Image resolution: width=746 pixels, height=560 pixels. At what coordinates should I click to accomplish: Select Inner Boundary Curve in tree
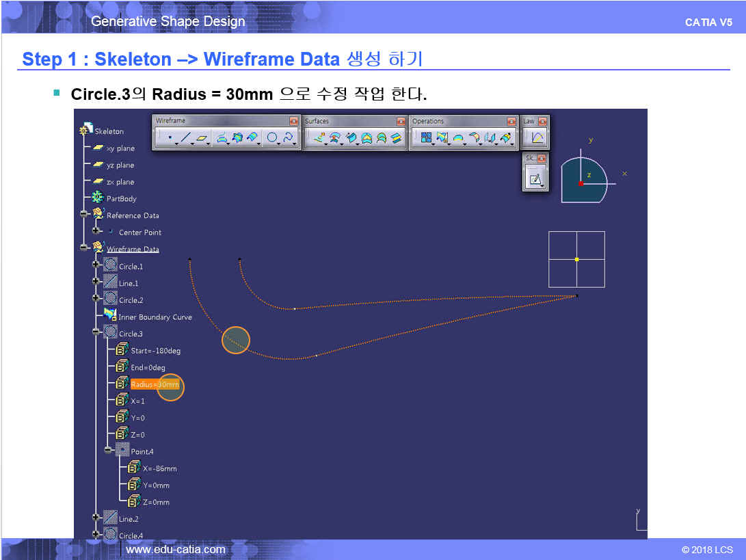coord(155,317)
